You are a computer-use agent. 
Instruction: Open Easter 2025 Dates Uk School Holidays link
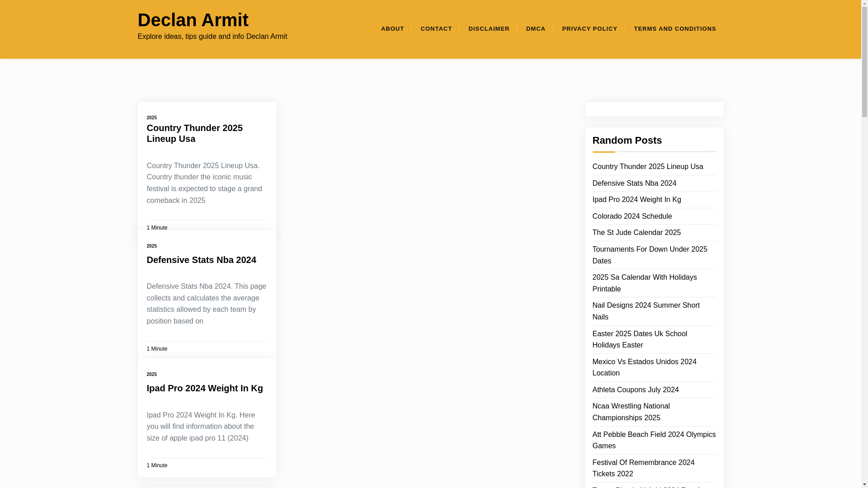(639, 339)
